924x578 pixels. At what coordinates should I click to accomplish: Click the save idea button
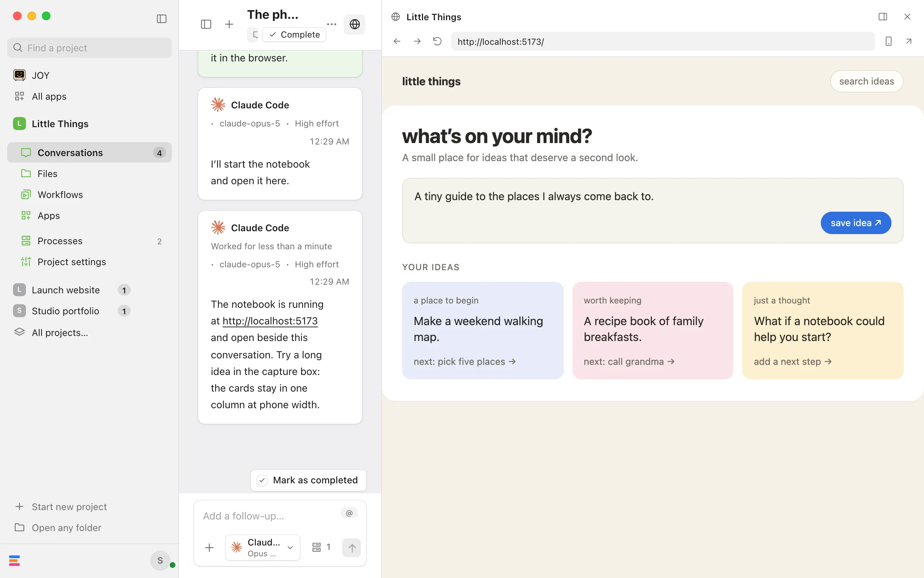(x=856, y=223)
